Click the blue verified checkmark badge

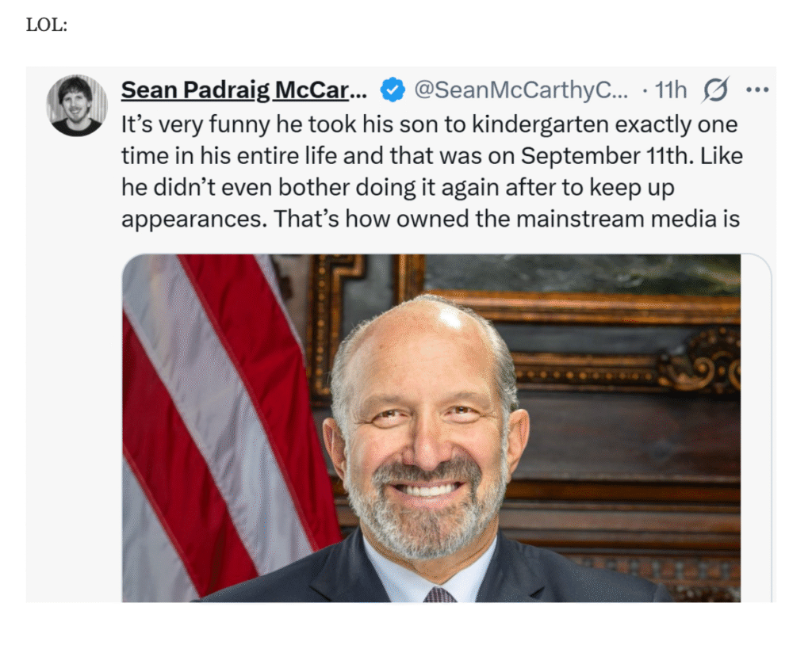pyautogui.click(x=393, y=90)
